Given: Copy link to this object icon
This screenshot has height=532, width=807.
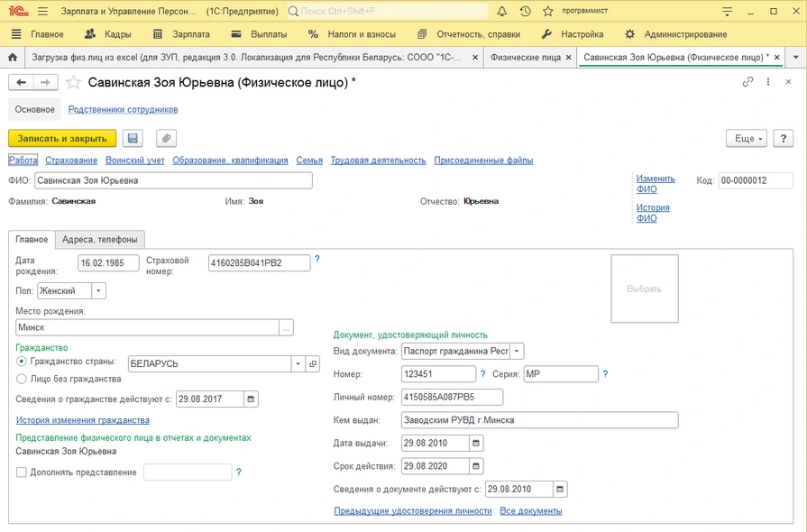Looking at the screenshot, I should click(747, 82).
